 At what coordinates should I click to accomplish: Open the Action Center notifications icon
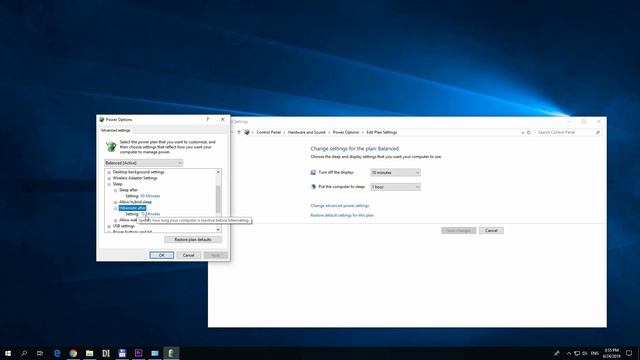629,353
